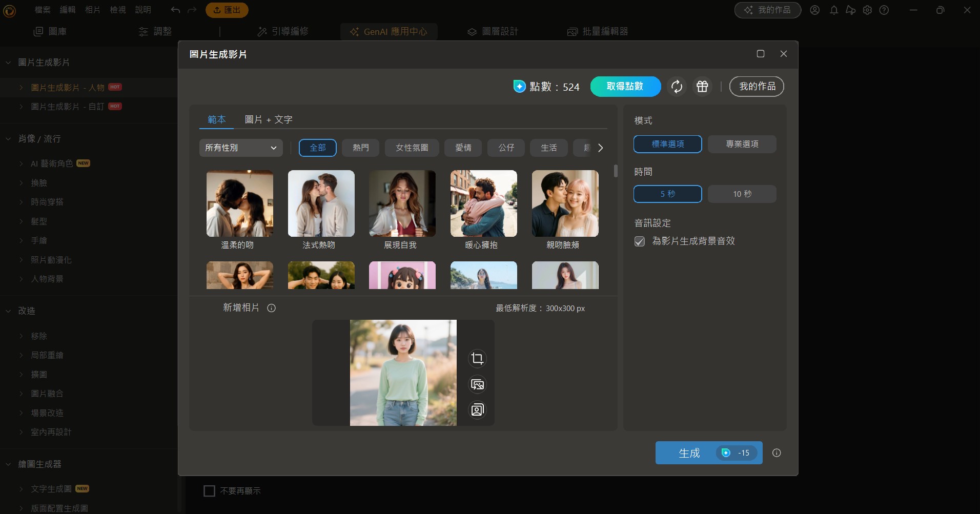This screenshot has width=980, height=514.
Task: Select the 展現自我 template thumbnail
Action: click(402, 203)
